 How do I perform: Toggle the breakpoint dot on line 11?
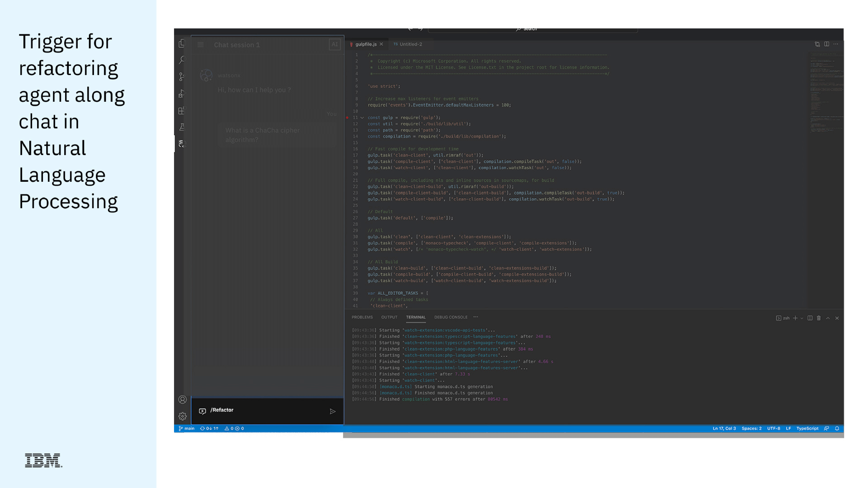coord(347,118)
